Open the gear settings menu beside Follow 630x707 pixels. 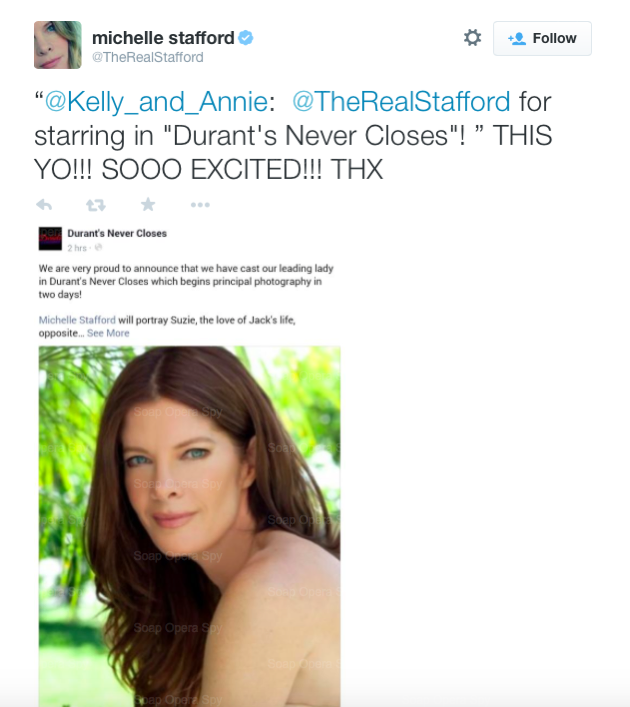(472, 37)
